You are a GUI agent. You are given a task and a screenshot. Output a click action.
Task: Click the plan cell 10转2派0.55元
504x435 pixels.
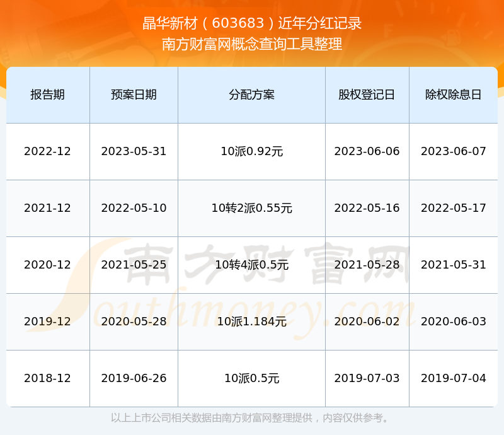pyautogui.click(x=251, y=208)
